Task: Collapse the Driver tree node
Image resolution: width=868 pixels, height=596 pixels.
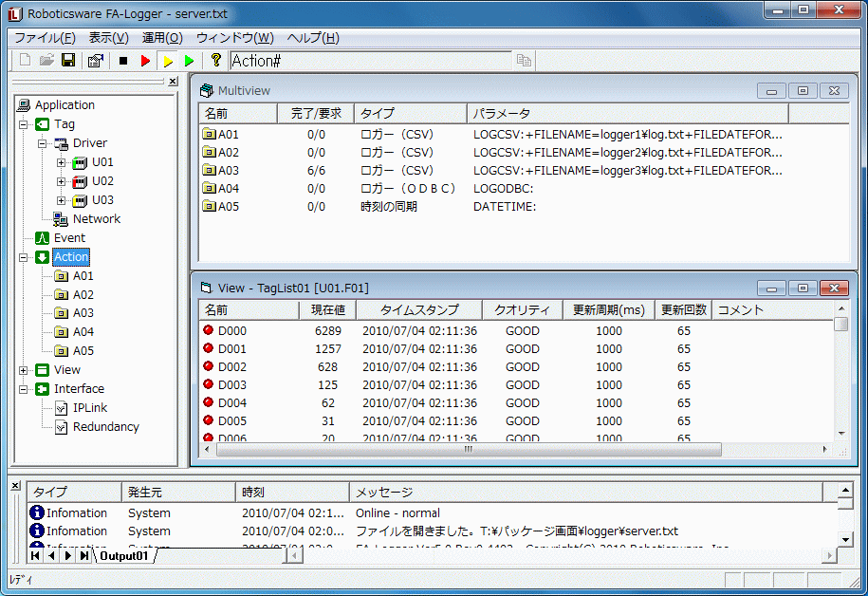Action: [42, 143]
